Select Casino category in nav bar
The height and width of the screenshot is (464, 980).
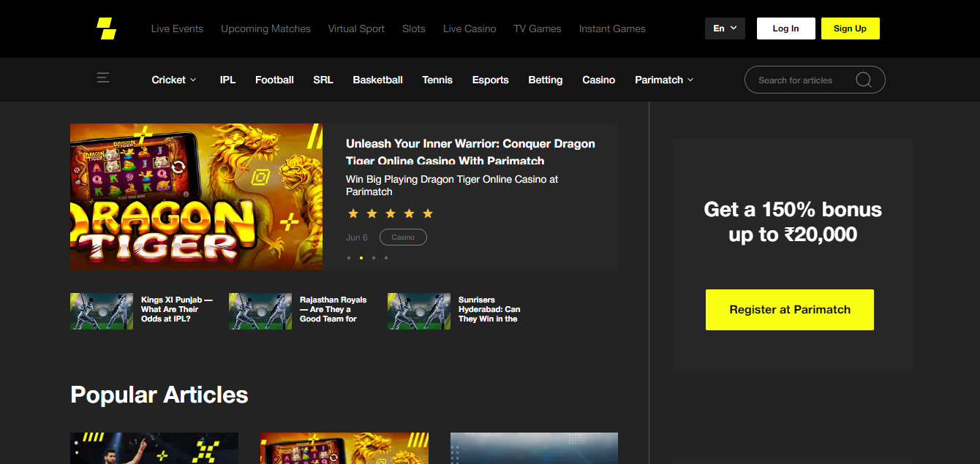tap(598, 80)
